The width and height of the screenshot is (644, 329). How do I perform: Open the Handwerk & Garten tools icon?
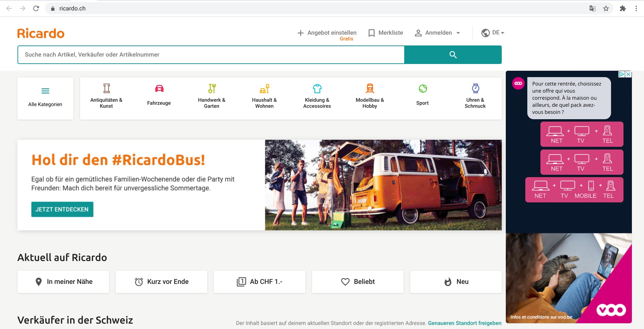point(212,89)
